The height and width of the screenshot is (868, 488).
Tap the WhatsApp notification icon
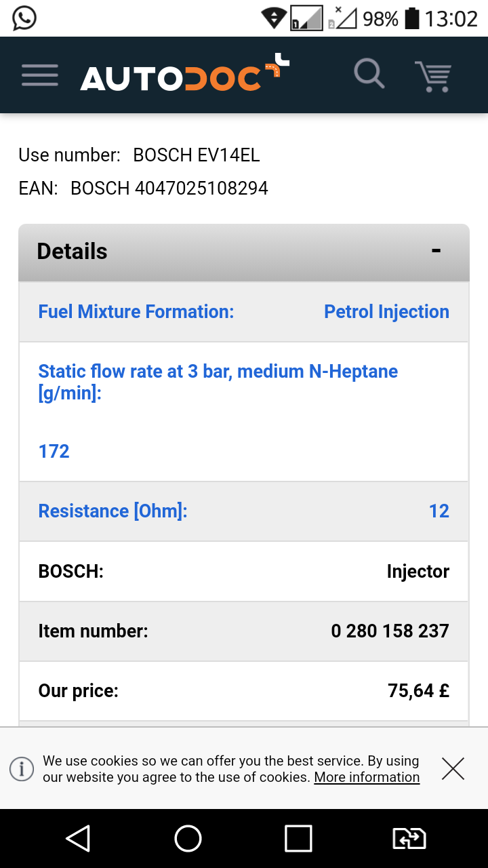tap(24, 18)
